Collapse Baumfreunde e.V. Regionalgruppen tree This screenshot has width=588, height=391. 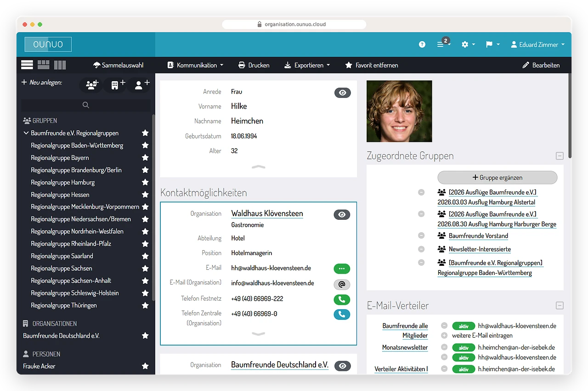(x=26, y=133)
